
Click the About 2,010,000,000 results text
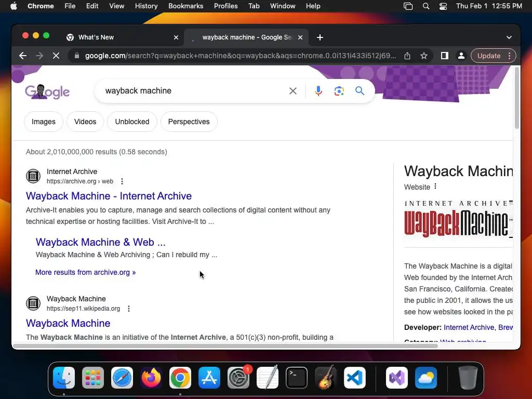pyautogui.click(x=97, y=152)
